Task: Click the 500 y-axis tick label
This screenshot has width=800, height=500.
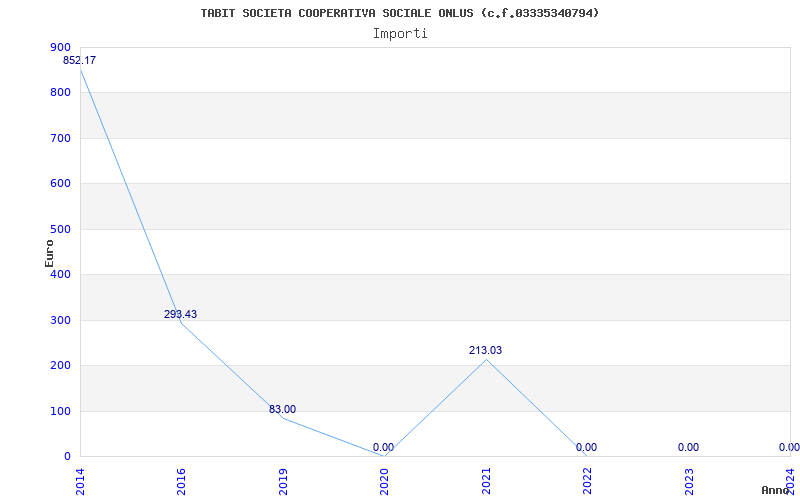Action: (60, 230)
